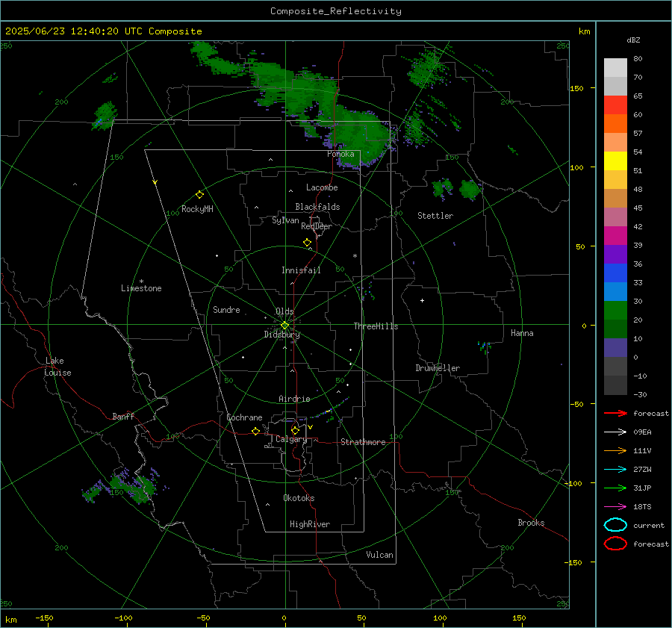Click the Brooks city label
This screenshot has width=672, height=628.
pyautogui.click(x=531, y=523)
